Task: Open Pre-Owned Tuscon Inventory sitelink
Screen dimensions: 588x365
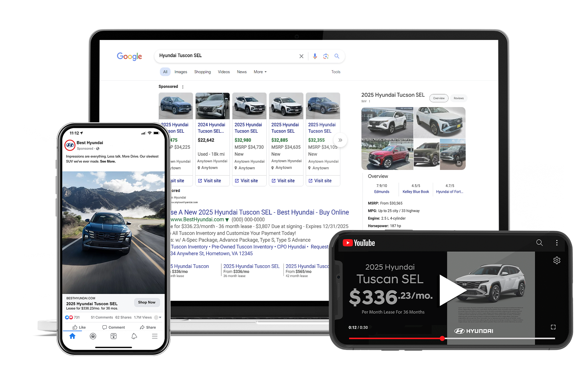Action: point(242,247)
